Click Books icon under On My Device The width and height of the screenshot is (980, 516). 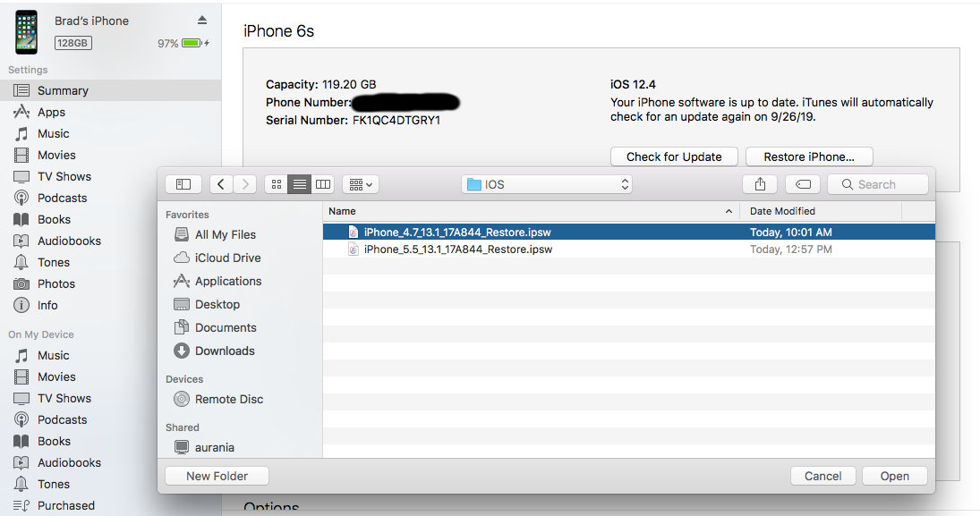pos(21,441)
